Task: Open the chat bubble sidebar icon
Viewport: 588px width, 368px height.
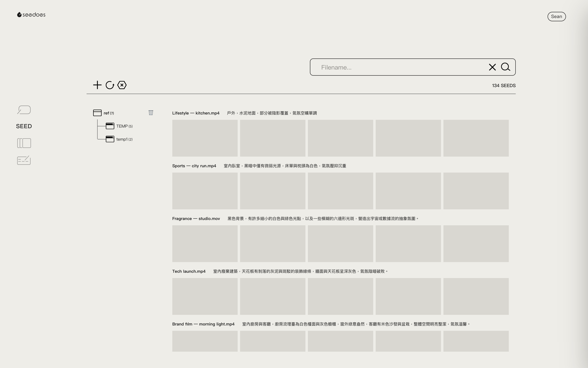Action: click(24, 110)
